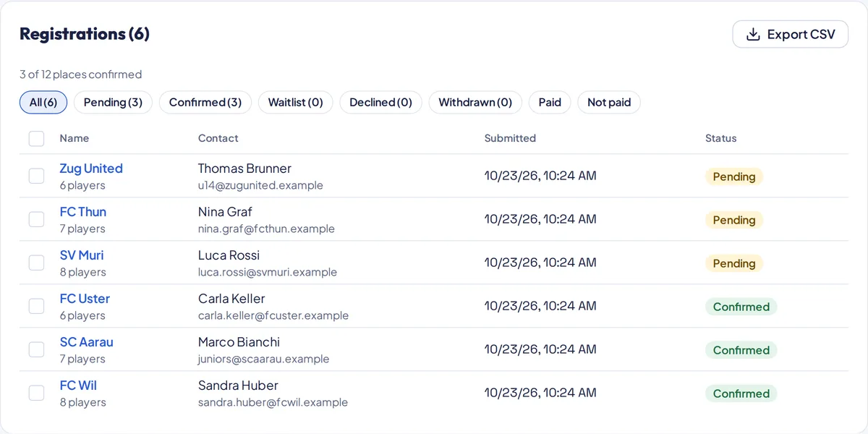868x434 pixels.
Task: Click the Confirmed badge for FC Uster
Action: pyautogui.click(x=741, y=307)
